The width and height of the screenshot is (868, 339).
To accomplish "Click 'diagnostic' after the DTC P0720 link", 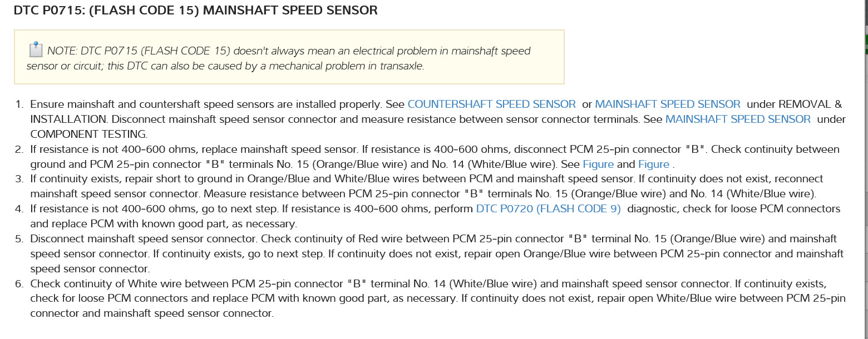I will (x=652, y=209).
